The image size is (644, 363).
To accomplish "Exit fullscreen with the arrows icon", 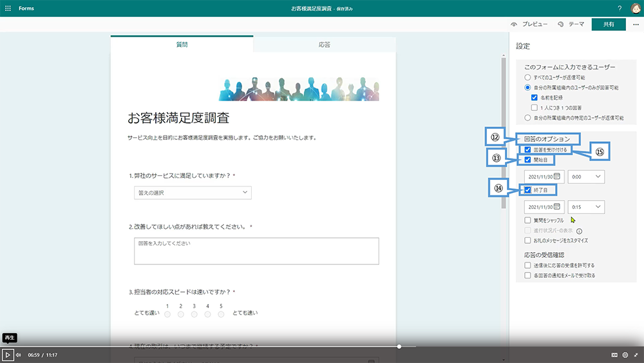I will [x=636, y=355].
